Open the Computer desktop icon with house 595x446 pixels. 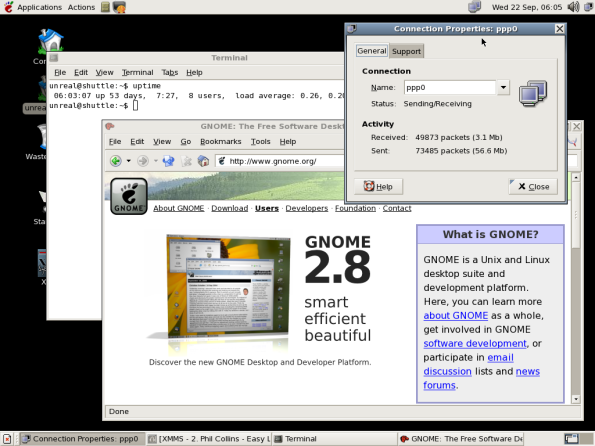(50, 40)
